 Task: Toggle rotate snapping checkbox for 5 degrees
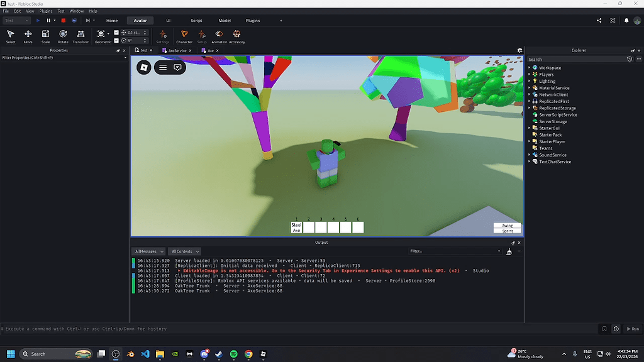pos(116,41)
